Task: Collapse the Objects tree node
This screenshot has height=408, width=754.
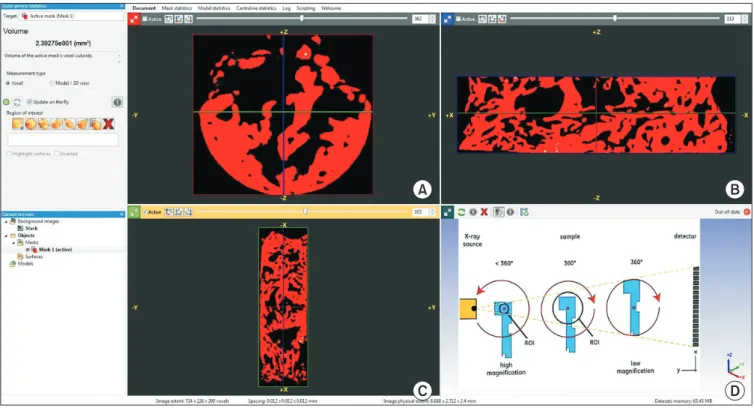Action: pyautogui.click(x=6, y=236)
